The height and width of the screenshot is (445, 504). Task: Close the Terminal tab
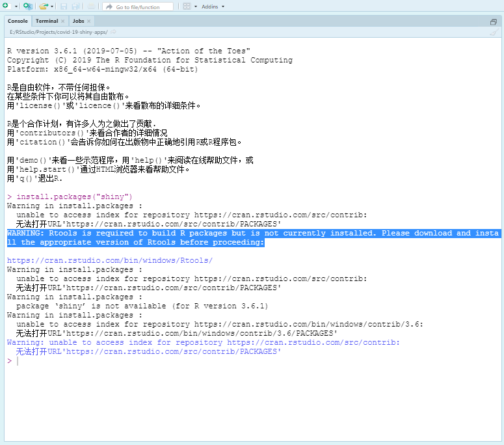62,21
